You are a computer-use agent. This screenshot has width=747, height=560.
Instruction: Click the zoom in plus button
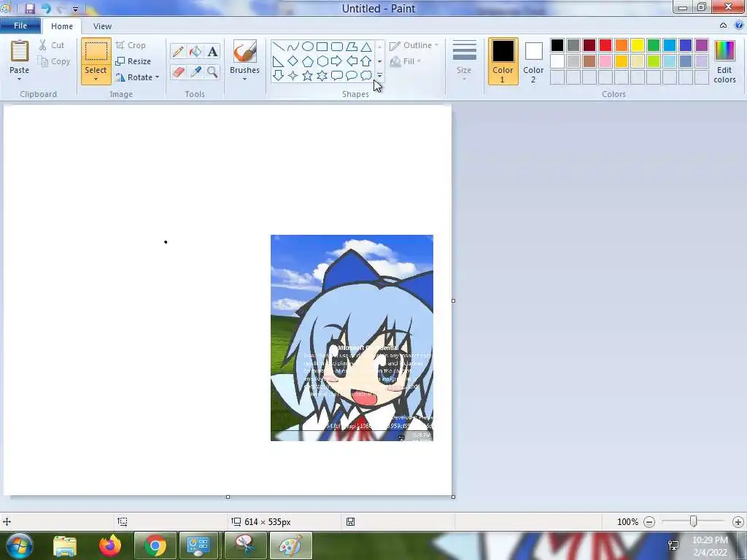tap(738, 522)
